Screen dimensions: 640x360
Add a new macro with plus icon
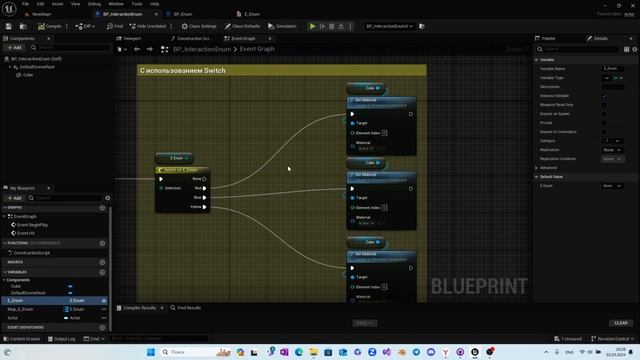pos(102,262)
